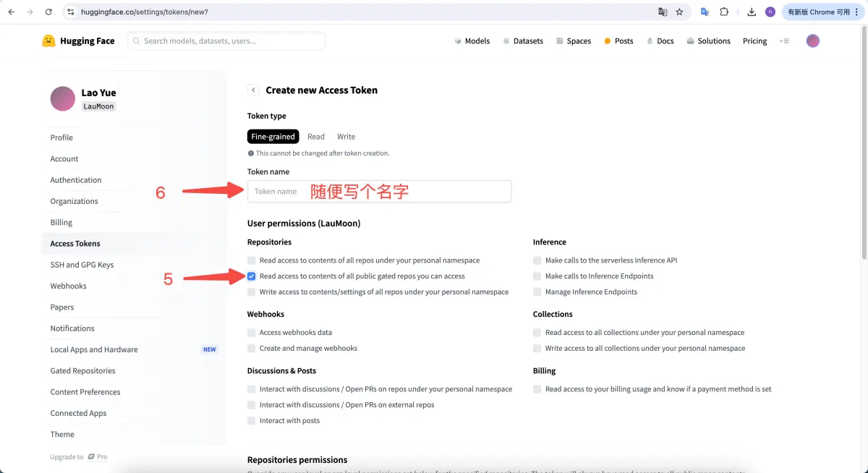Open Docs in the top navigation
This screenshot has width=868, height=473.
click(x=660, y=41)
